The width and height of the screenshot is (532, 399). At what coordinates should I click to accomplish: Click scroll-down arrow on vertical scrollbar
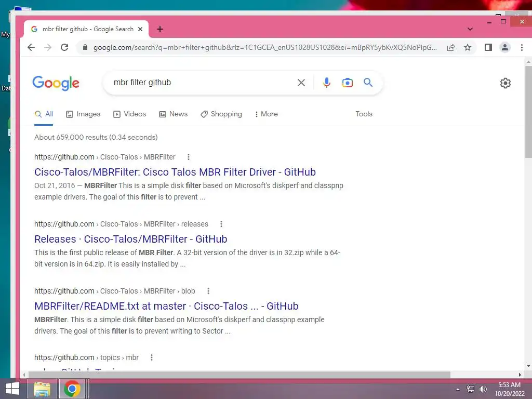[528, 366]
